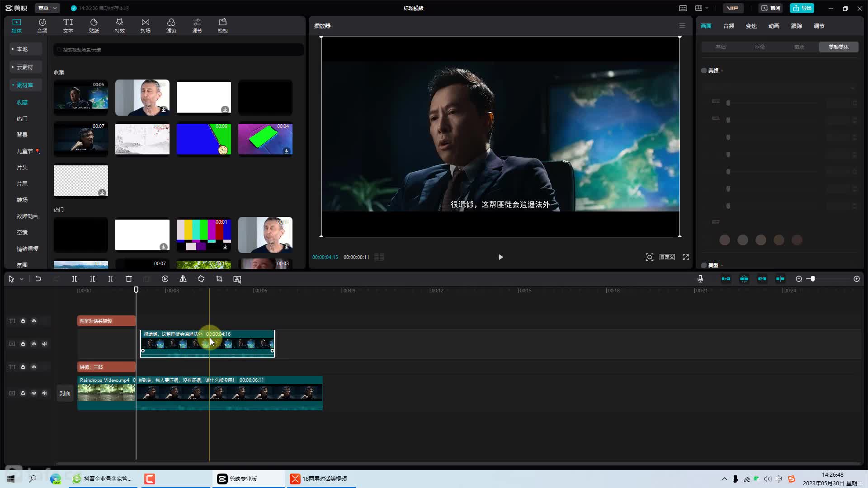Viewport: 868px width, 488px height.
Task: Click the player focus/screenshot frame icon
Action: point(650,257)
